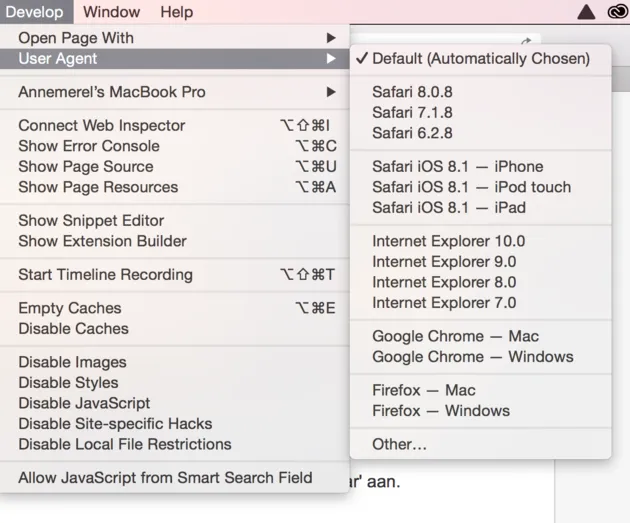
Task: Click the triangle icon in the menu bar
Action: click(586, 12)
